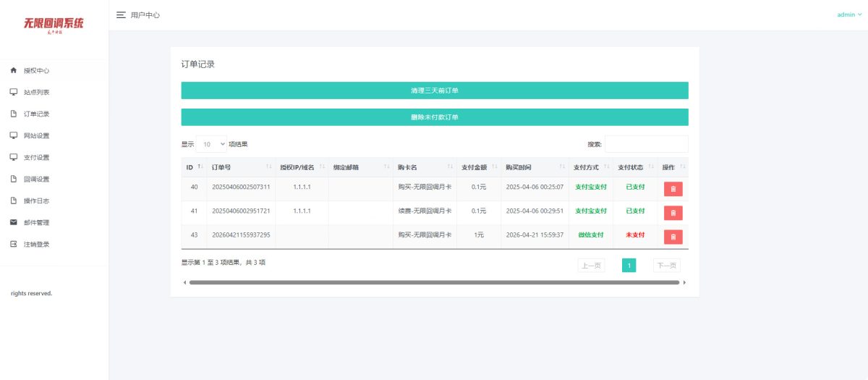Delete order ID 43 with trash icon
Screen dimensions: 868x380
tap(673, 237)
